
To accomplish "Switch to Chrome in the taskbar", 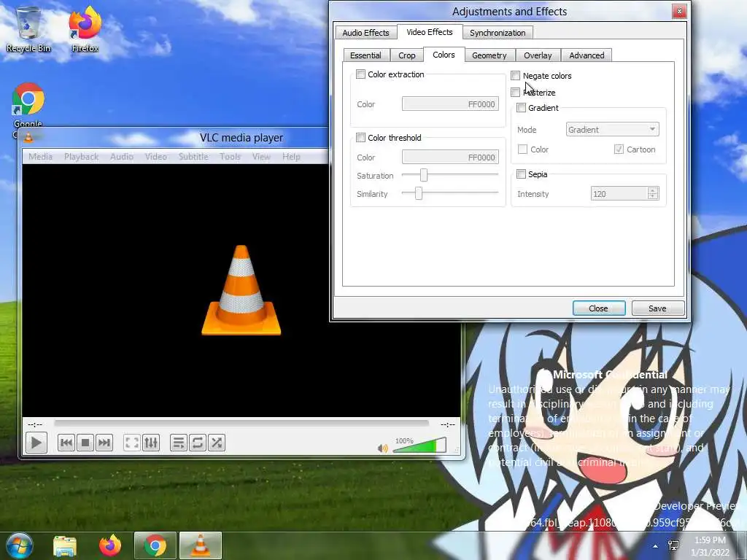I will pyautogui.click(x=155, y=545).
